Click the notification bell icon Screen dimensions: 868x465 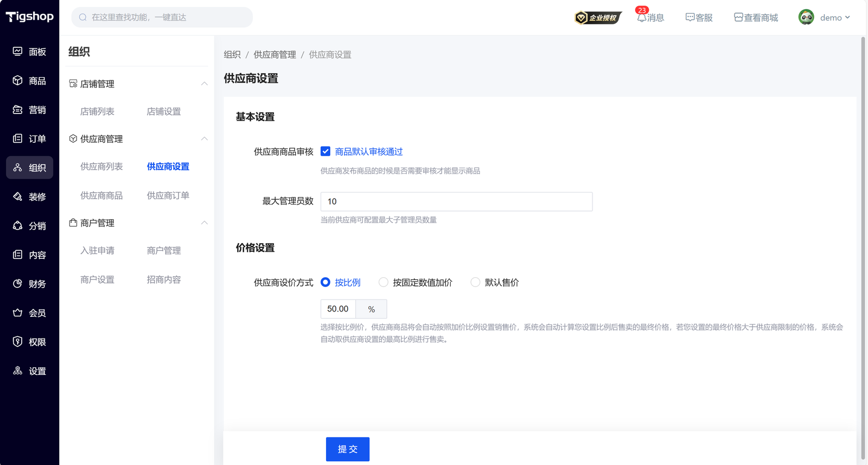pos(642,17)
